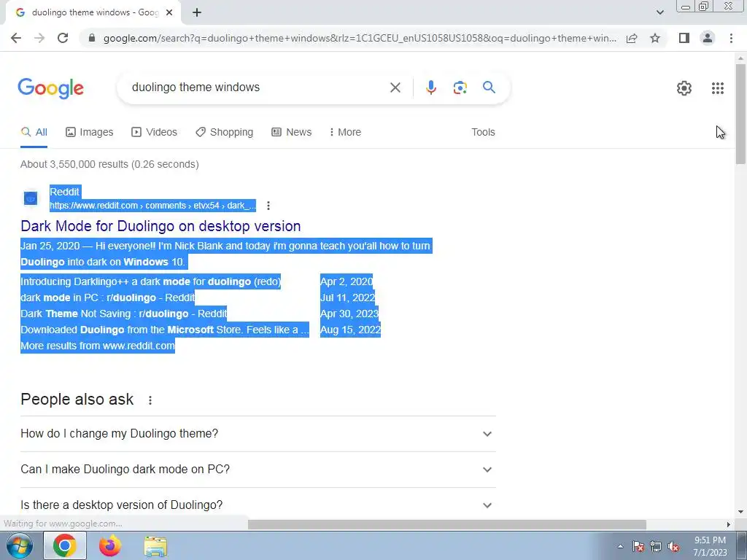747x560 pixels.
Task: Start a voice search with the microphone
Action: pos(430,87)
